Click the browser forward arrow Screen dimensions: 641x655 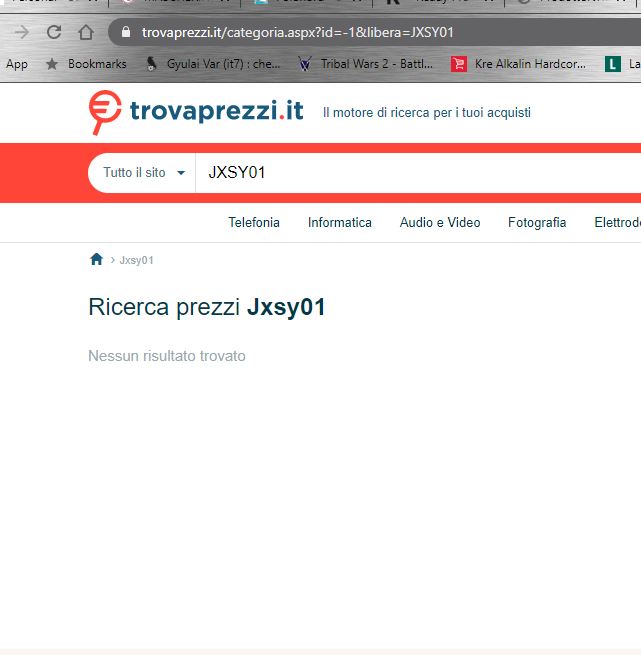click(x=21, y=32)
